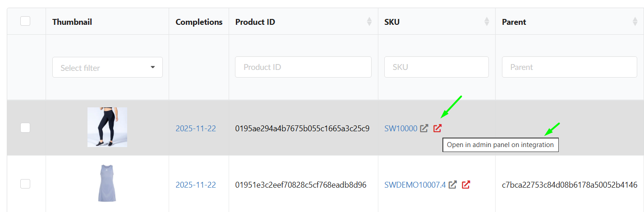644x212 pixels.
Task: Toggle the select-all checkbox in header
Action: [25, 21]
